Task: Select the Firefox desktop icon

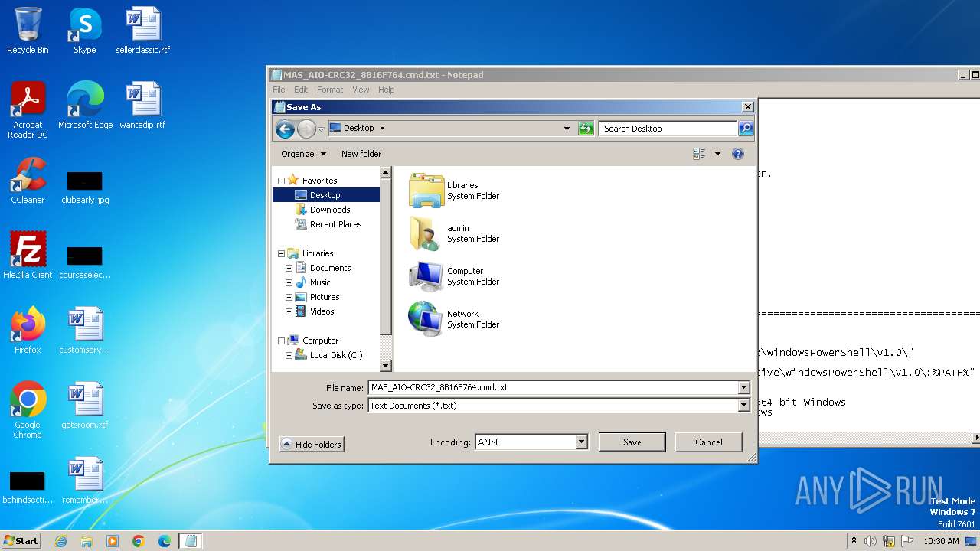Action: coord(28,331)
